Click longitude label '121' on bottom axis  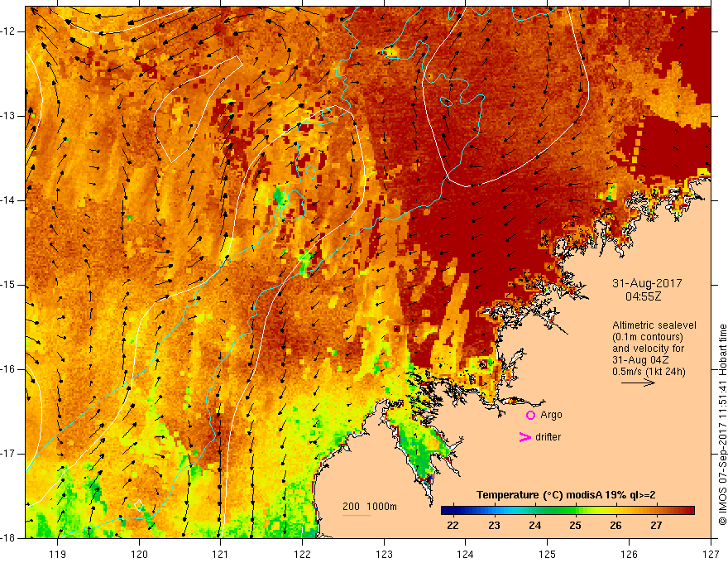coord(221,554)
